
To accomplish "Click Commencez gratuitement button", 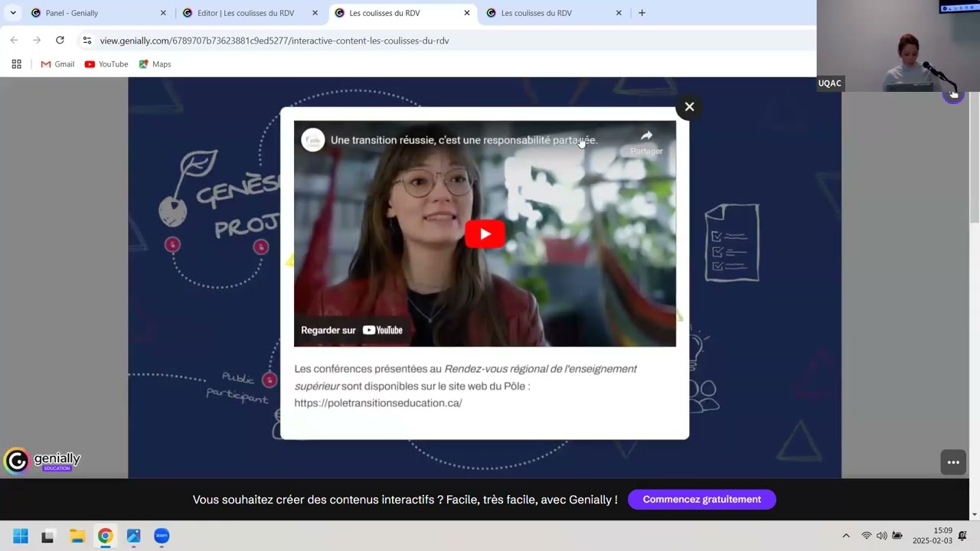I will pyautogui.click(x=701, y=499).
